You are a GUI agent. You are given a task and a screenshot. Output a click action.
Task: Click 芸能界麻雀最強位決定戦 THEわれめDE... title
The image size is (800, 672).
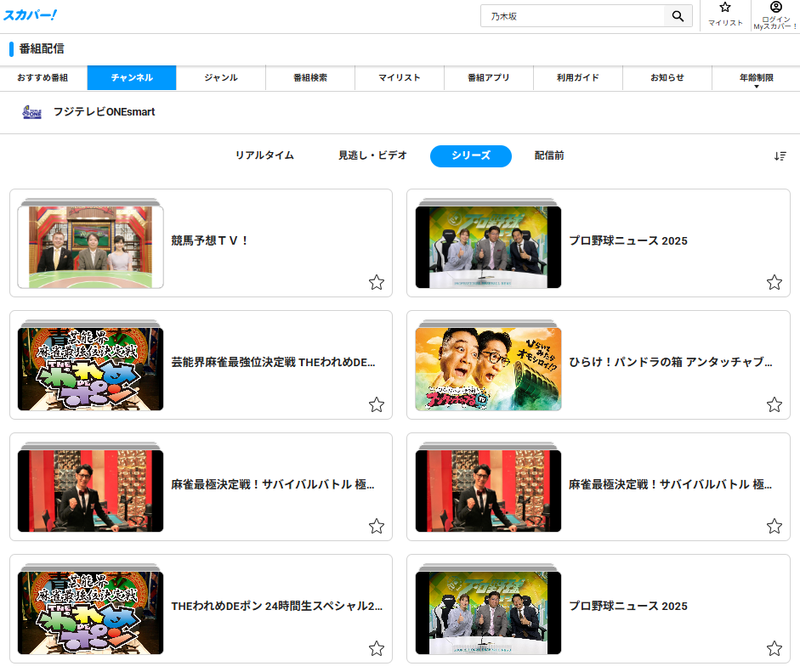273,363
